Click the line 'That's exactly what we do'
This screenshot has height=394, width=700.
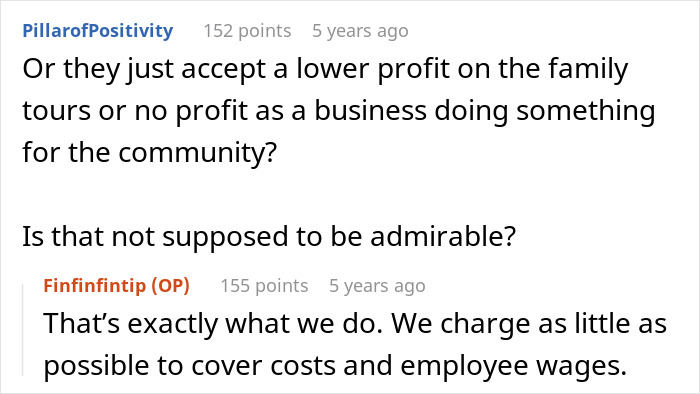point(355,323)
